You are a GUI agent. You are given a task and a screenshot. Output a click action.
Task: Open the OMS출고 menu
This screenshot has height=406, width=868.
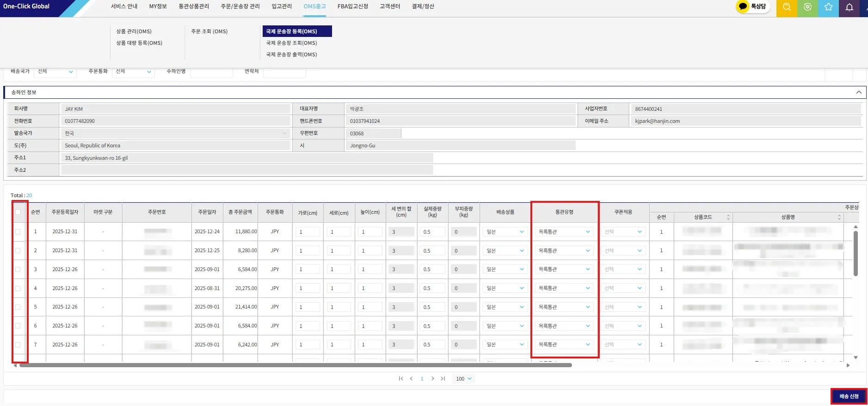314,6
